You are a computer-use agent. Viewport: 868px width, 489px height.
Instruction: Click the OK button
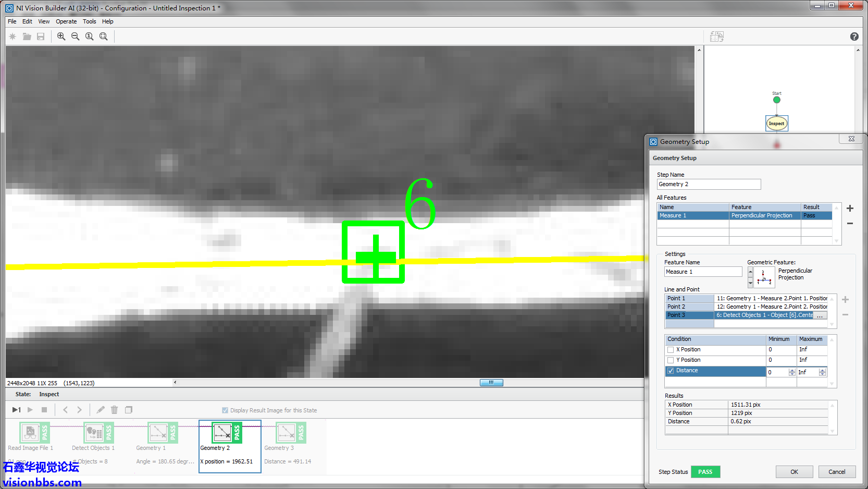coord(794,472)
